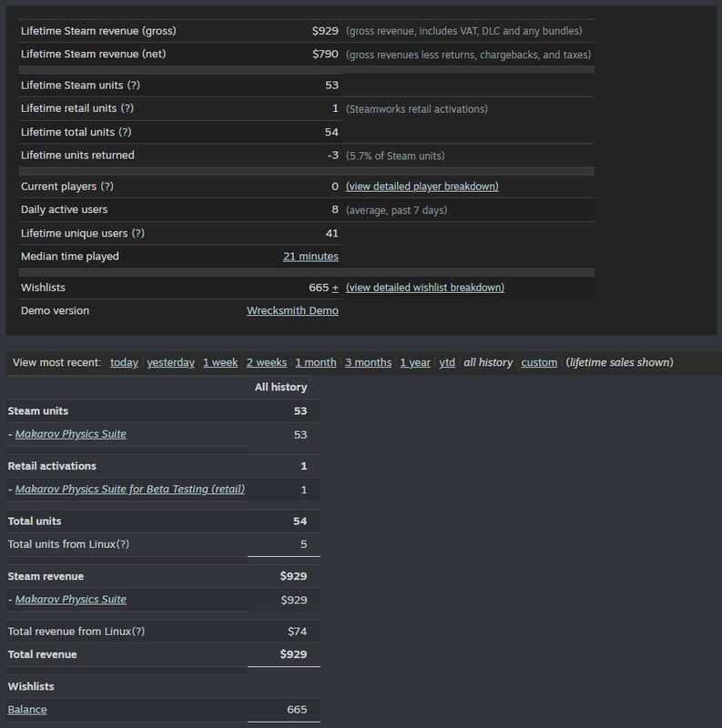This screenshot has width=722, height=728.
Task: Click the (Steamworks retail activations) note
Action: pos(417,109)
